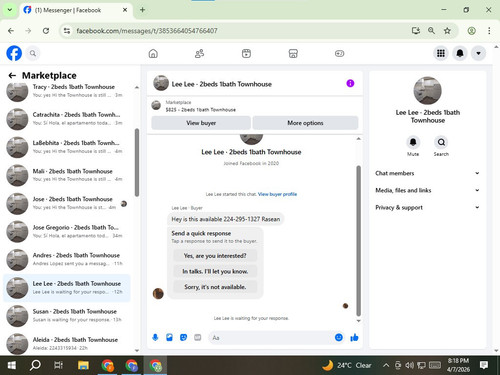500x375 pixels.
Task: Select the Messenger | Facebook tab
Action: point(75,10)
